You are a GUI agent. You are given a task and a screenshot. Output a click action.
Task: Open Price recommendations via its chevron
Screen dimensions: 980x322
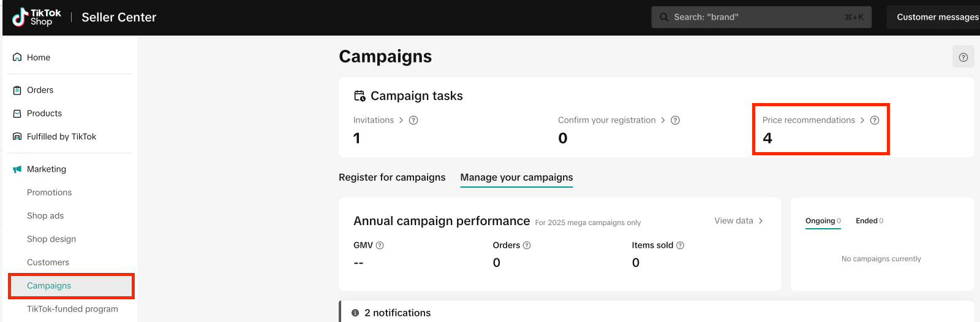(862, 120)
